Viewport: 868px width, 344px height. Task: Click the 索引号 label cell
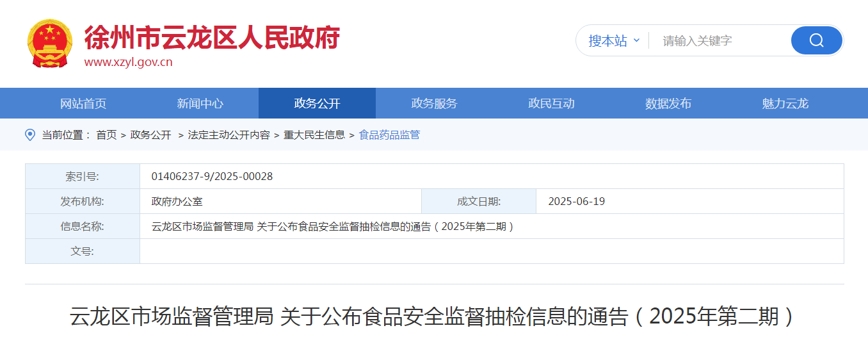83,176
